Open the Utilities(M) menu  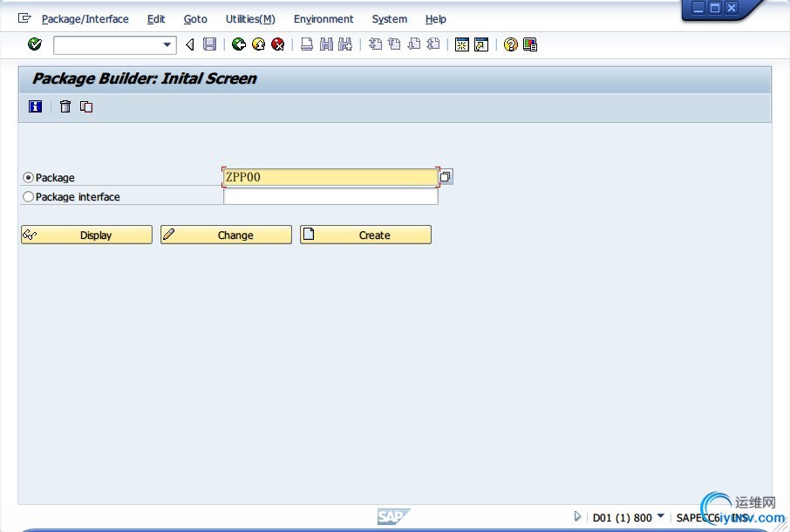click(250, 19)
